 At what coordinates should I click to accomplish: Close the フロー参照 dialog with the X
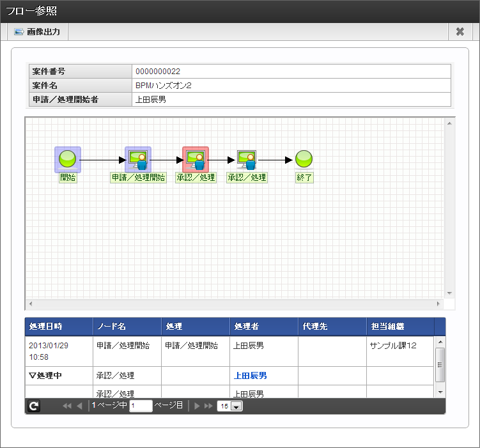[x=460, y=32]
